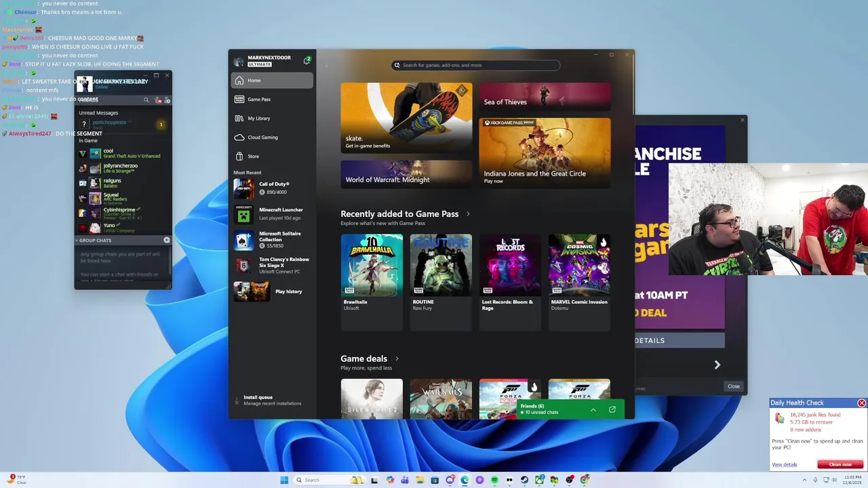
Task: Click the Xbox game search field
Action: tap(476, 65)
